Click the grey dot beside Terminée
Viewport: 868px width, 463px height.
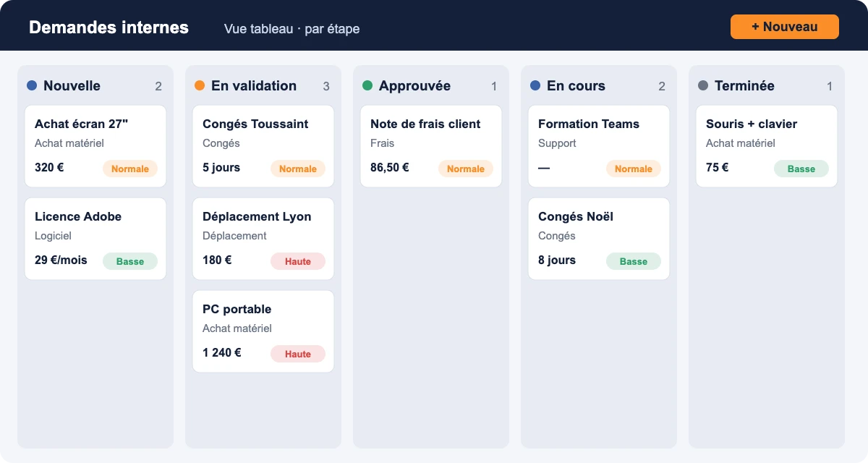[703, 85]
